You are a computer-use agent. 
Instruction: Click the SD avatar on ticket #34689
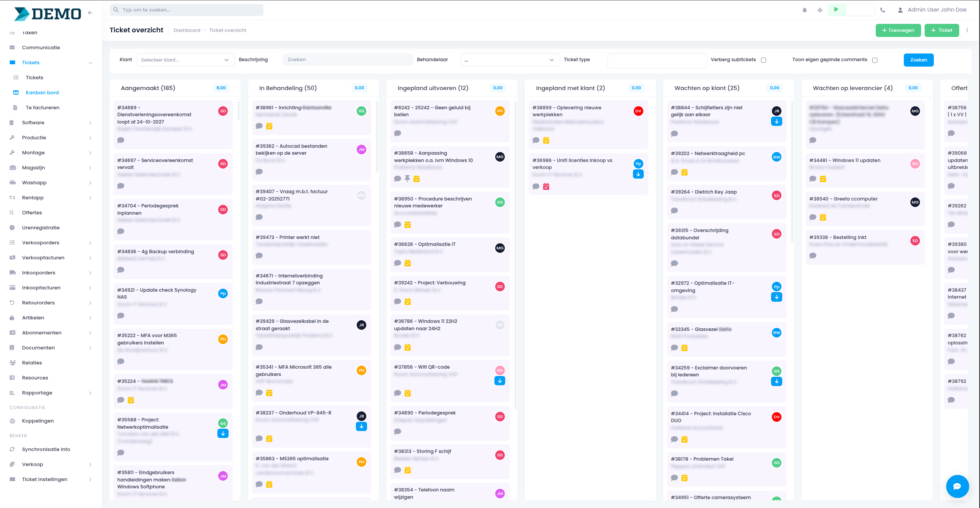(223, 111)
